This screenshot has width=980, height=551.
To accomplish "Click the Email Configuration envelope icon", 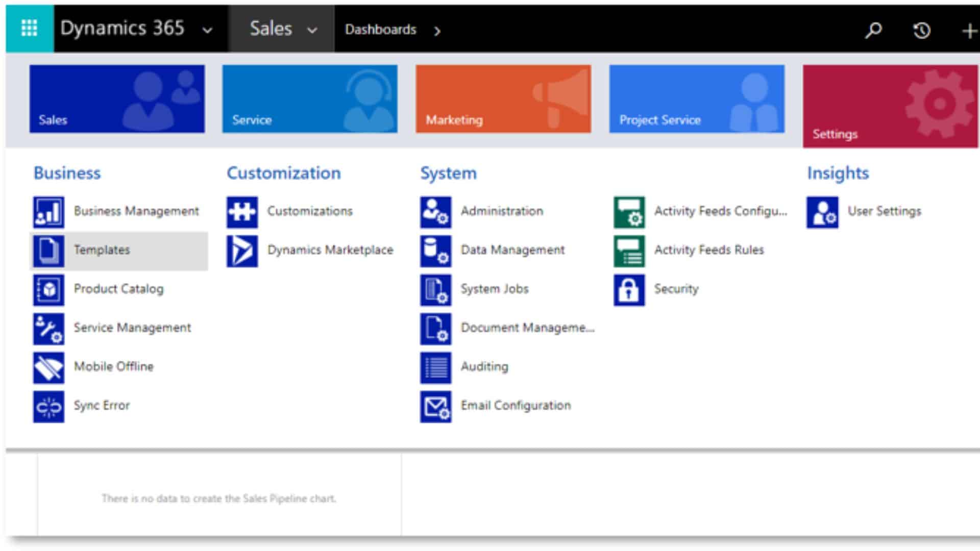I will (x=435, y=406).
